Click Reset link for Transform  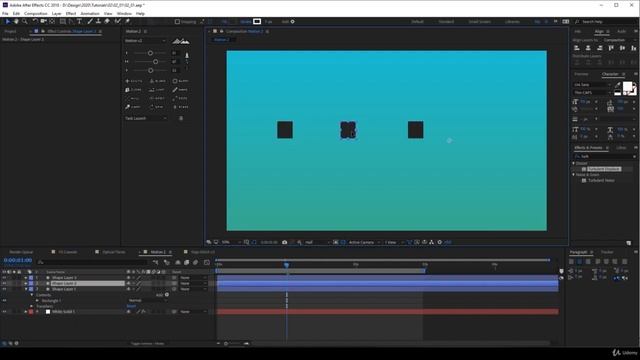click(131, 306)
